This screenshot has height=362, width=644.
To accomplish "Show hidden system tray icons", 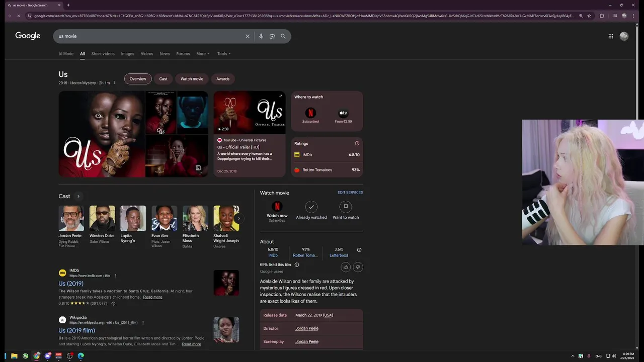I will (x=573, y=356).
